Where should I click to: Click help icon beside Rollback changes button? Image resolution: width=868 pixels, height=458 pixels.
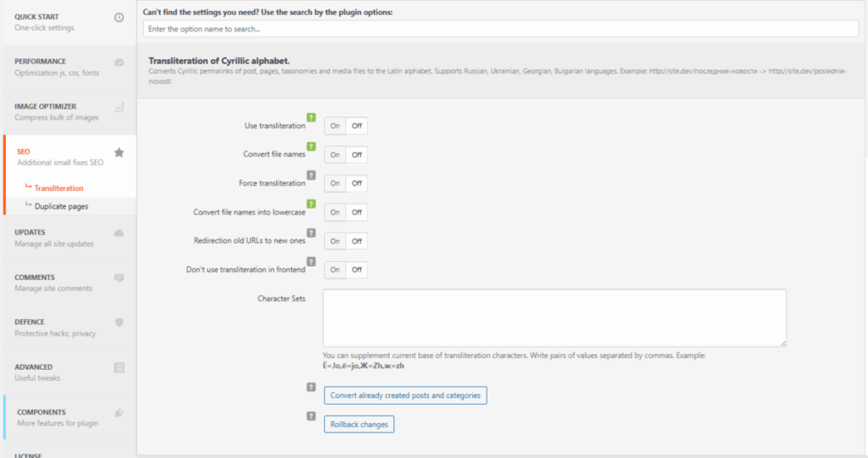click(311, 416)
